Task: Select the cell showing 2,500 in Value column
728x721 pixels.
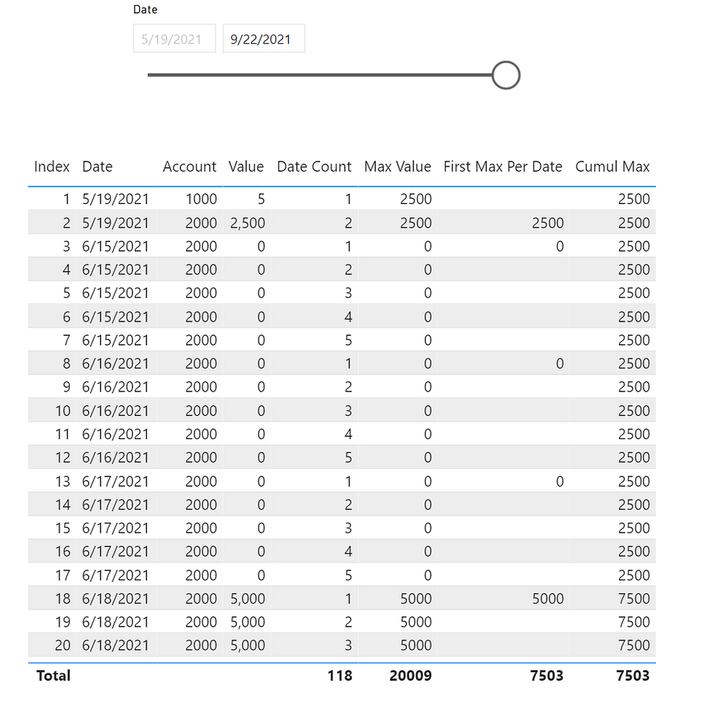Action: tap(246, 222)
